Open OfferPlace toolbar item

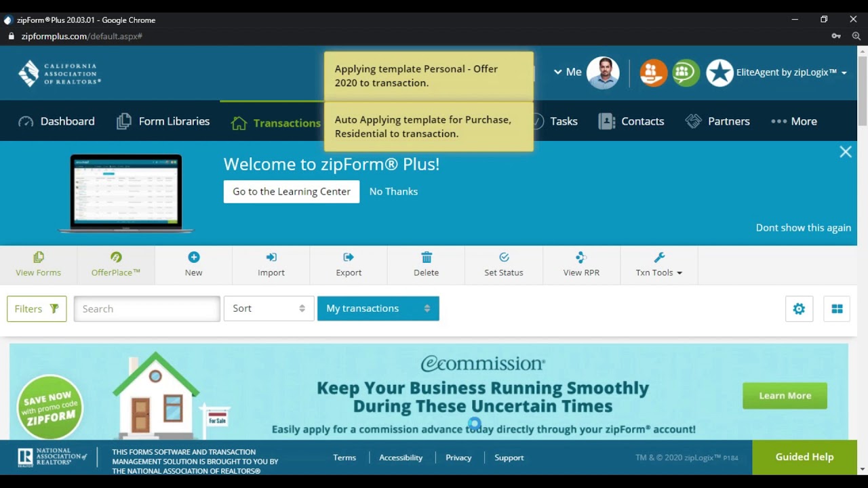coord(116,264)
